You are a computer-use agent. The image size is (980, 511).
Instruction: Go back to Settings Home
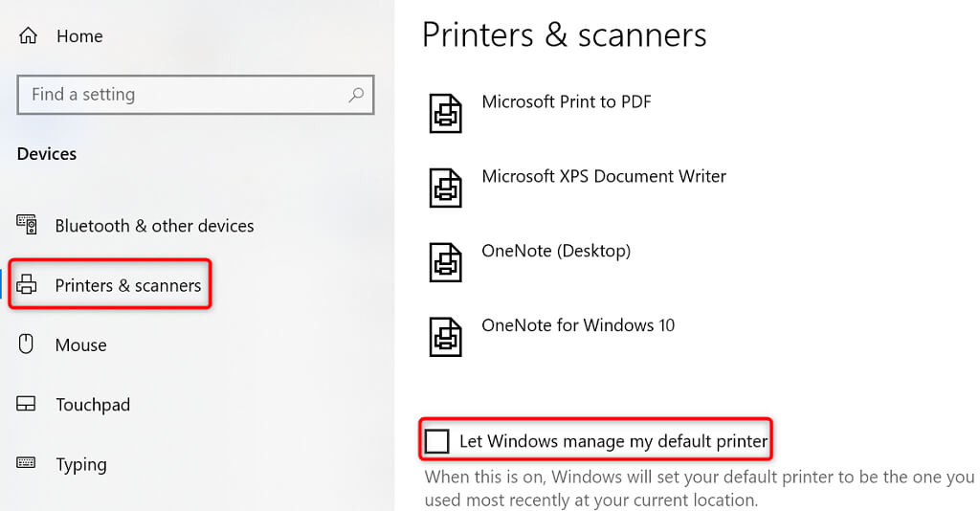(x=78, y=36)
